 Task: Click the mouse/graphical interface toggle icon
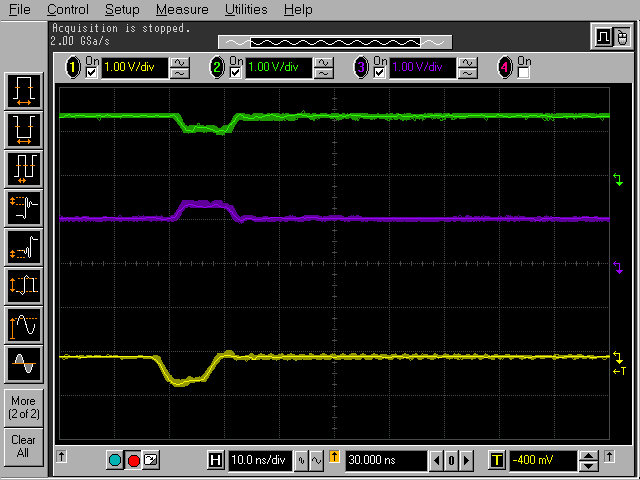point(622,38)
